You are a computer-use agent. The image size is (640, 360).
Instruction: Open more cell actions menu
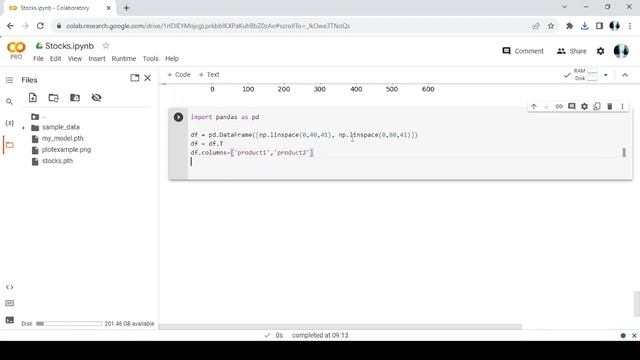click(622, 107)
